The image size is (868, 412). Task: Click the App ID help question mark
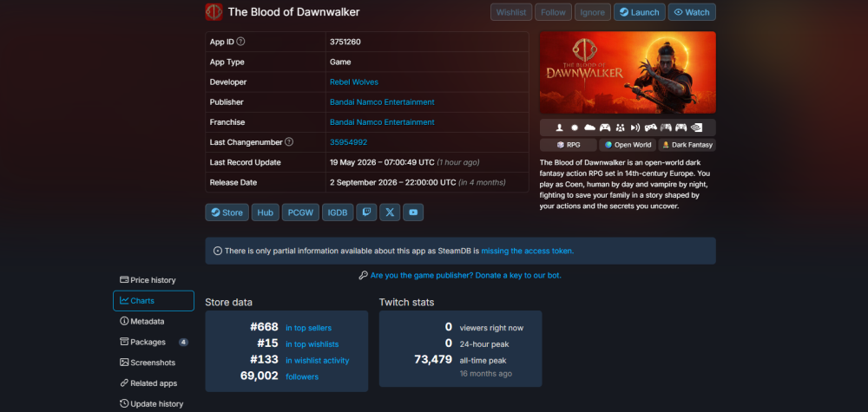[x=240, y=42]
